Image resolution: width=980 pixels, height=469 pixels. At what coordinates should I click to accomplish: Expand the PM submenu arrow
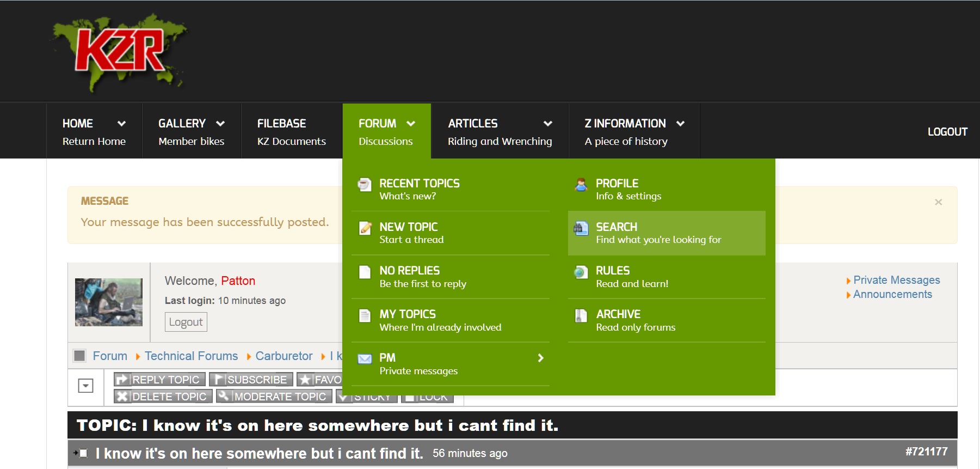point(540,358)
